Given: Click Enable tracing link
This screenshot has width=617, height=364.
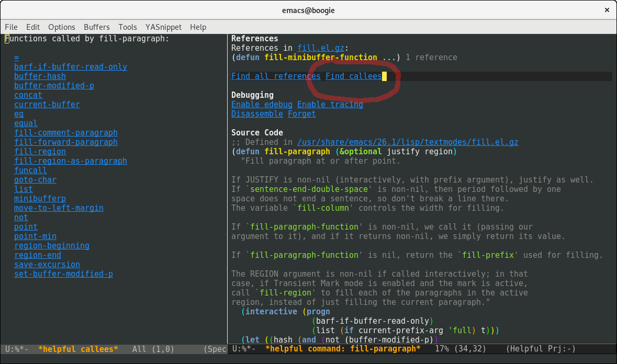Looking at the screenshot, I should click(x=330, y=105).
